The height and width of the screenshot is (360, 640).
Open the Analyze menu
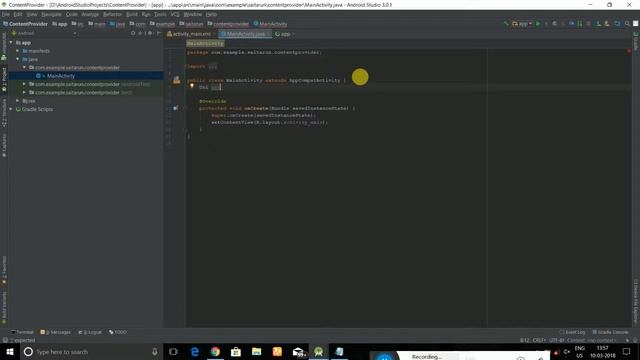90,14
